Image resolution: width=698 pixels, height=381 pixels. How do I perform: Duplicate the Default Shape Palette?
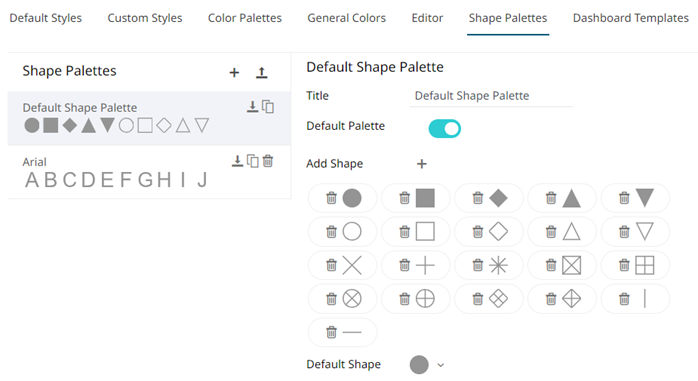[x=268, y=107]
